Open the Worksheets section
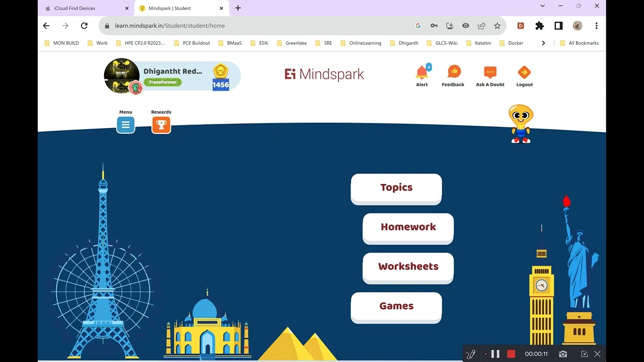Image resolution: width=644 pixels, height=362 pixels. (408, 267)
